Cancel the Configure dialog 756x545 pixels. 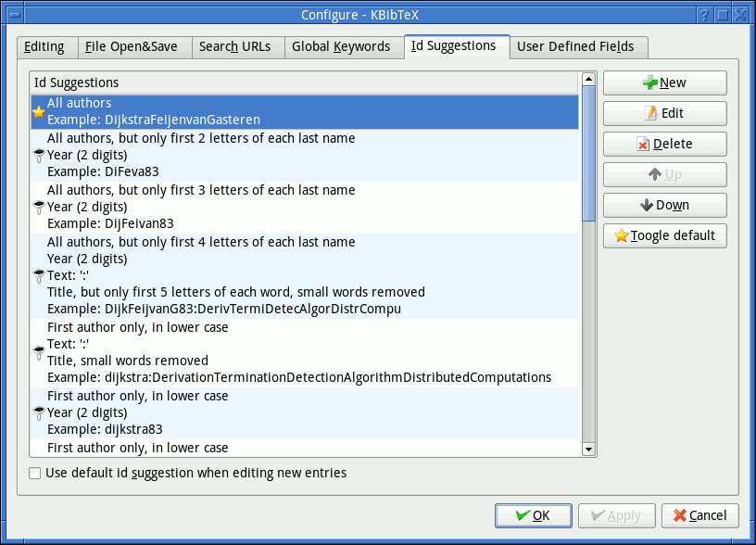(700, 515)
